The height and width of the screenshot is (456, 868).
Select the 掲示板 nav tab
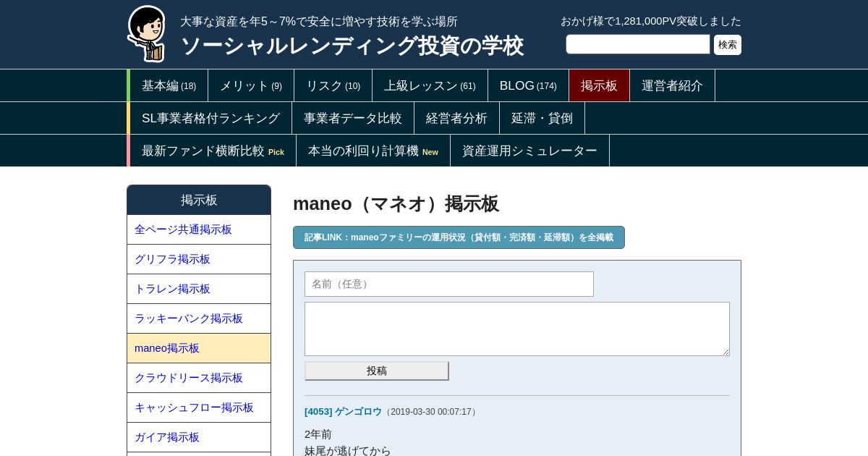[x=599, y=85]
